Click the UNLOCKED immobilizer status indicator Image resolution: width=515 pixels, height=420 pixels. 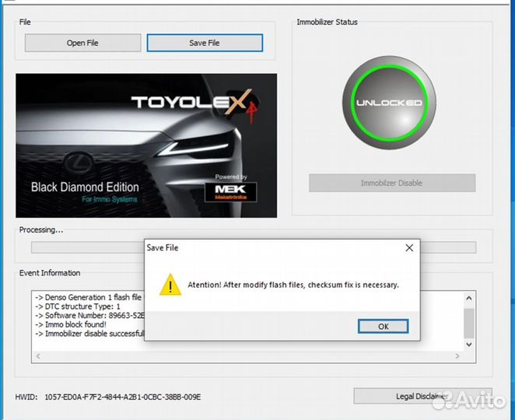[389, 103]
